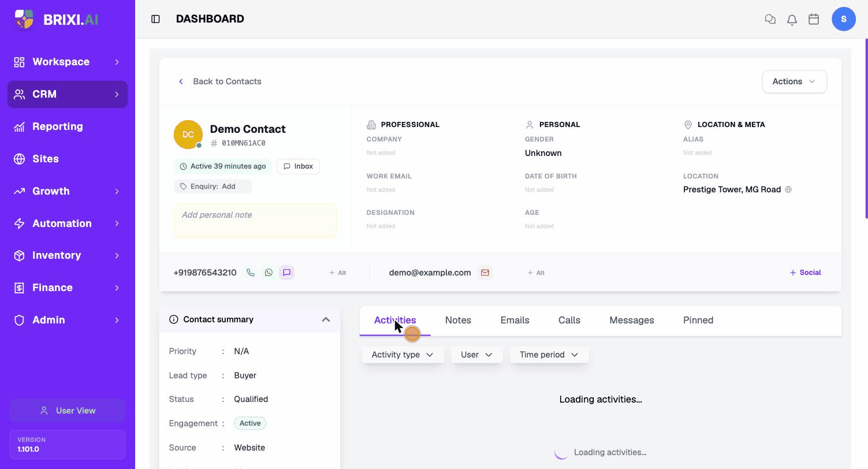Screen dimensions: 868x469
Task: Click the Active 39 minutes ago badge
Action: click(223, 166)
